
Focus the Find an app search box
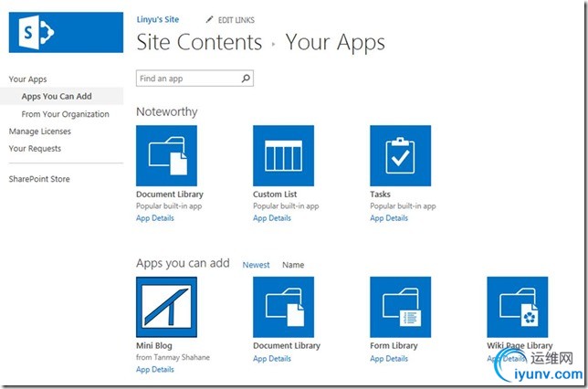click(x=194, y=79)
